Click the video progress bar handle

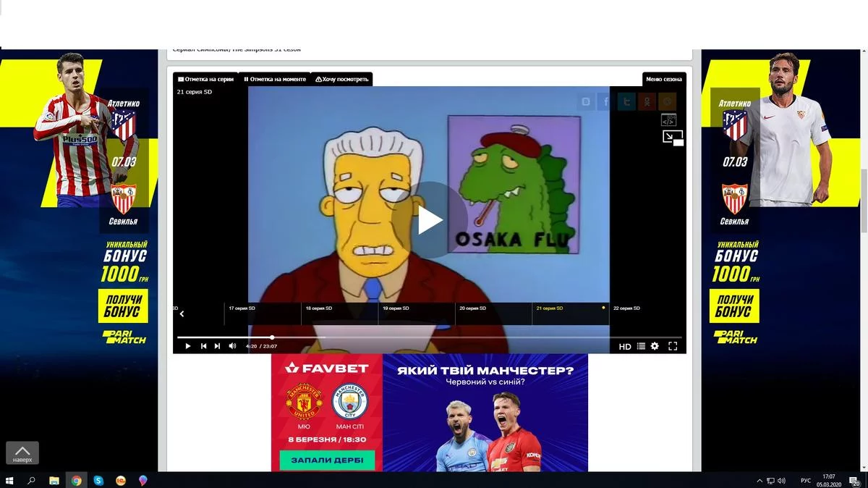click(272, 337)
